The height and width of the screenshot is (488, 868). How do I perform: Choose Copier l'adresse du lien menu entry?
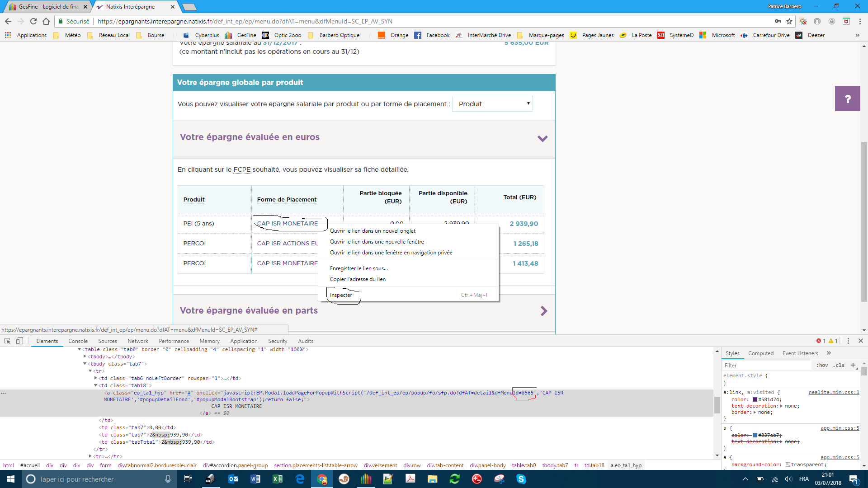[358, 279]
